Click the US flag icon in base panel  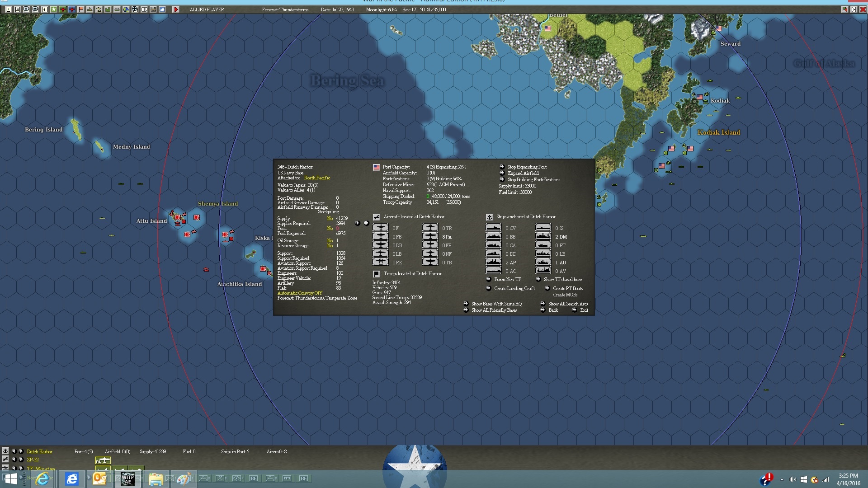(x=376, y=167)
